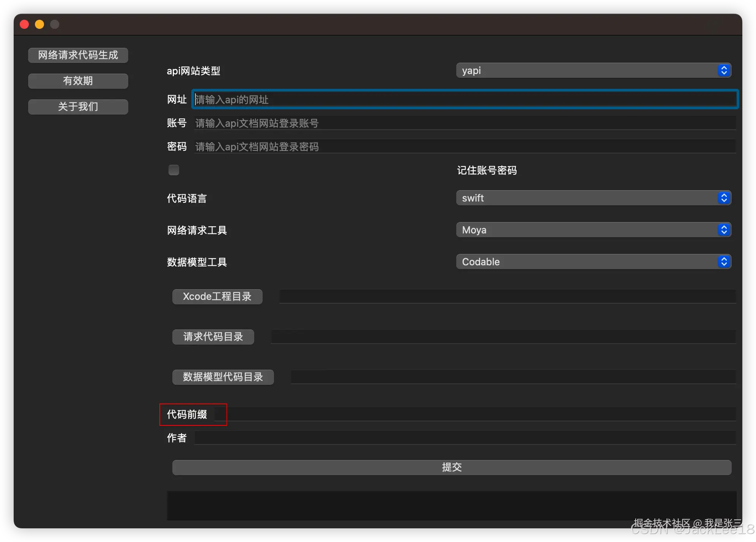Click the 数据模型代码目录 button

point(223,377)
